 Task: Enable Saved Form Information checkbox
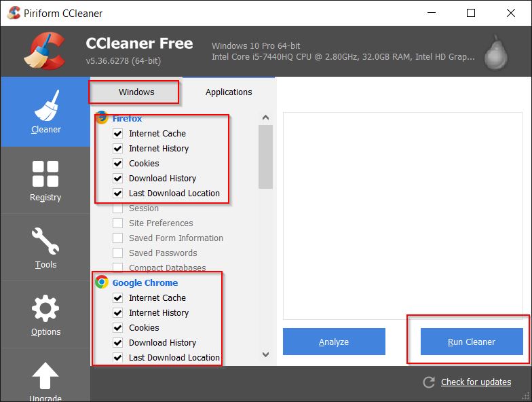pyautogui.click(x=118, y=238)
